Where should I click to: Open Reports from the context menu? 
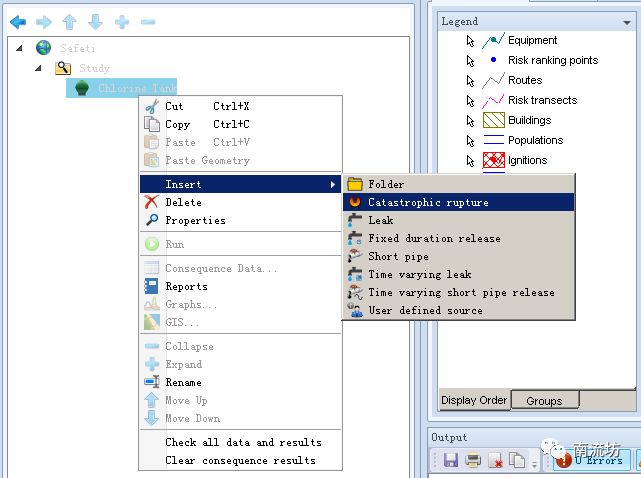click(240, 286)
